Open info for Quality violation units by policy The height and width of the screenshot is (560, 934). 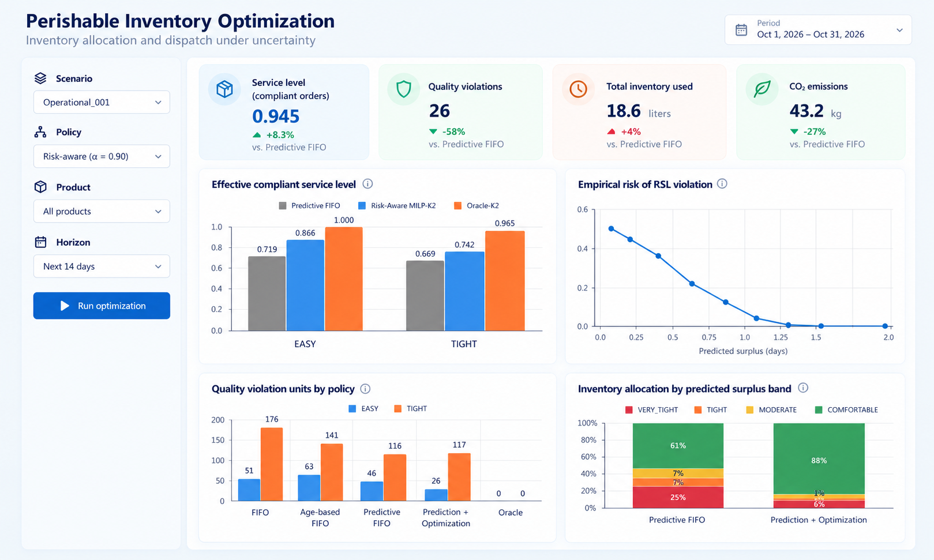(x=365, y=389)
